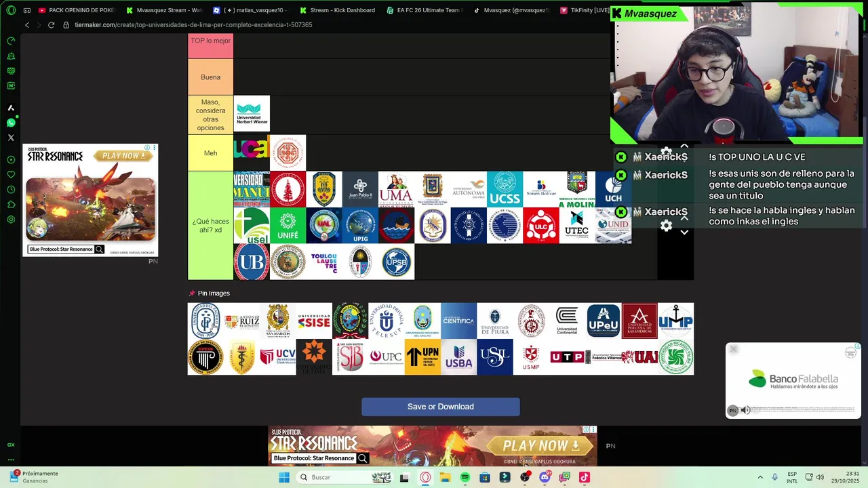Open chat overlay settings gear at top
This screenshot has height=488, width=868.
point(667,152)
